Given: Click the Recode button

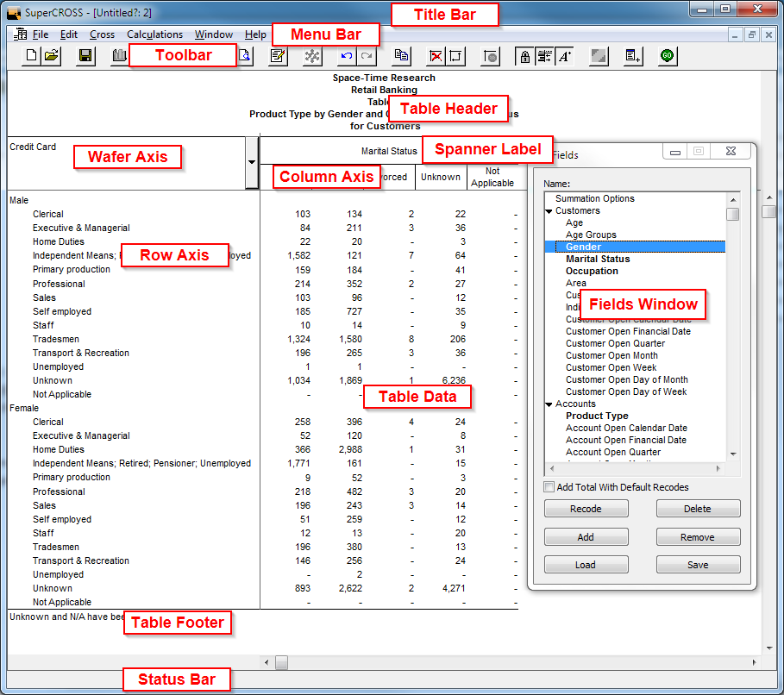Looking at the screenshot, I should [x=586, y=509].
